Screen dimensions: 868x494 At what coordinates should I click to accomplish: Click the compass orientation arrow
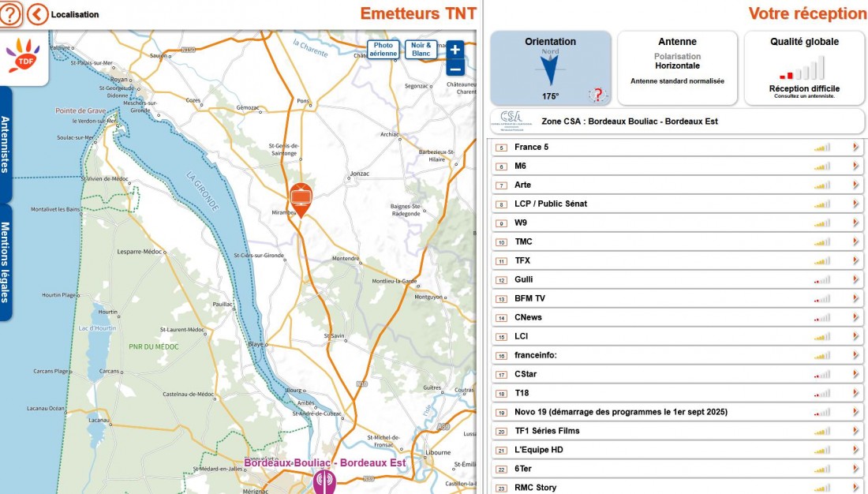(550, 70)
